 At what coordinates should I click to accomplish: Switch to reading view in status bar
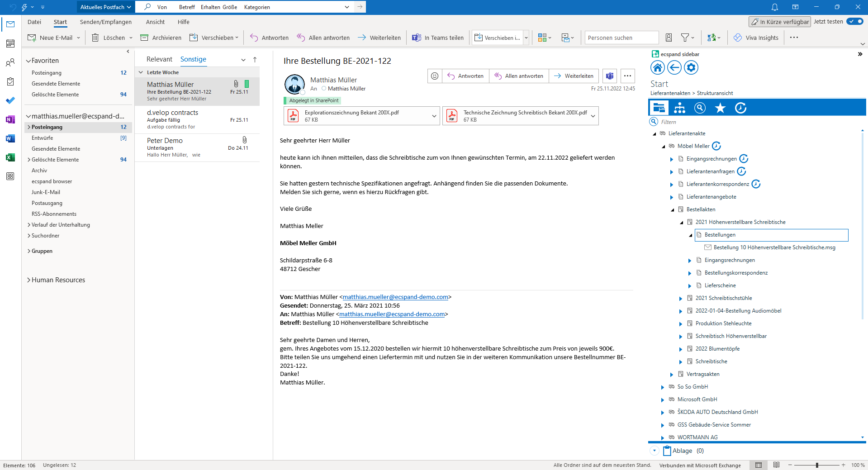point(777,465)
